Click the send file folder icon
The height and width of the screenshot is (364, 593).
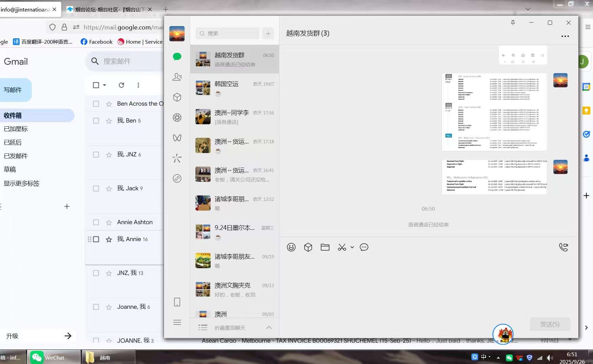325,247
